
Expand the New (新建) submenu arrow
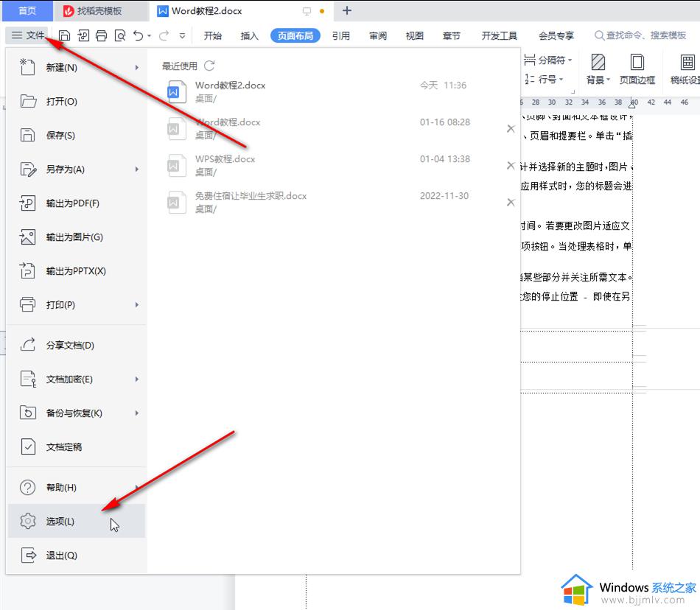click(137, 68)
